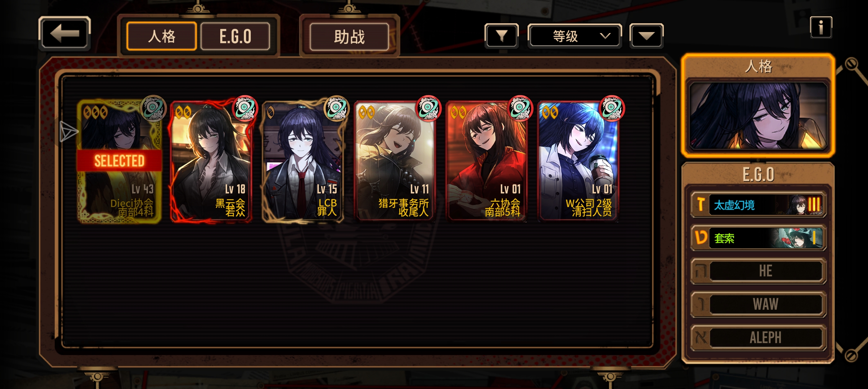Screen dimensions: 868x389
Task: Click the triangle arrow left of card list
Action: [x=68, y=131]
